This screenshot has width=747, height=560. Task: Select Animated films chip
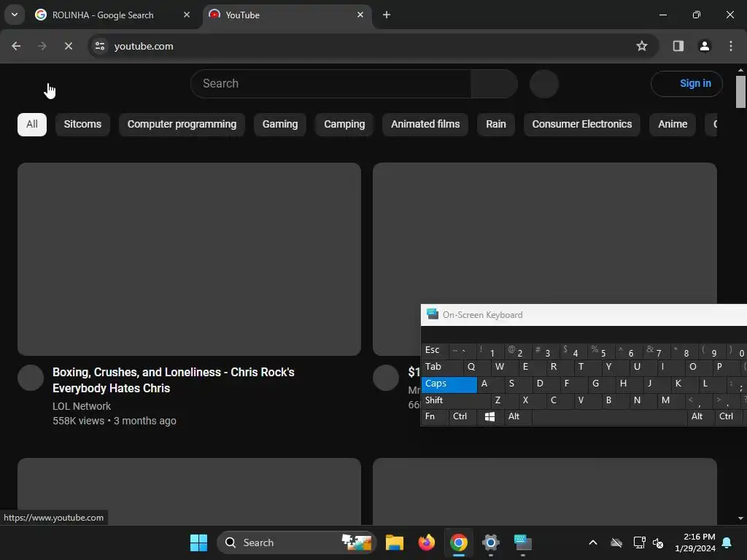[x=425, y=124]
